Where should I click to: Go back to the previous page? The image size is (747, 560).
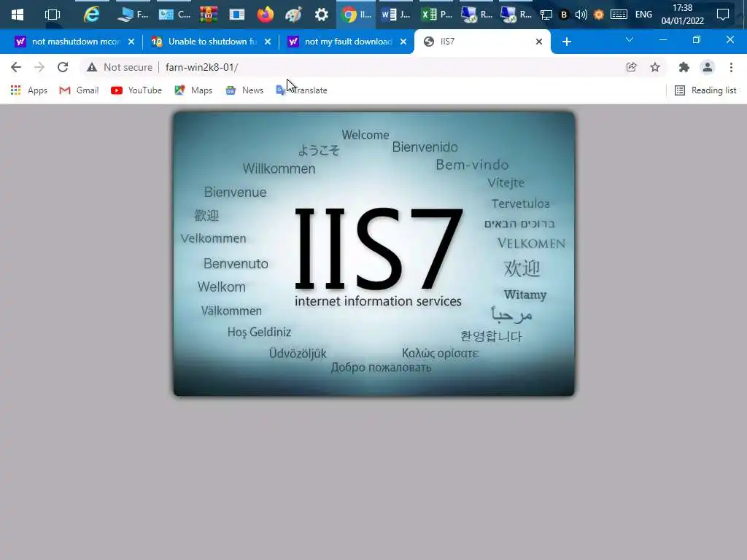16,67
